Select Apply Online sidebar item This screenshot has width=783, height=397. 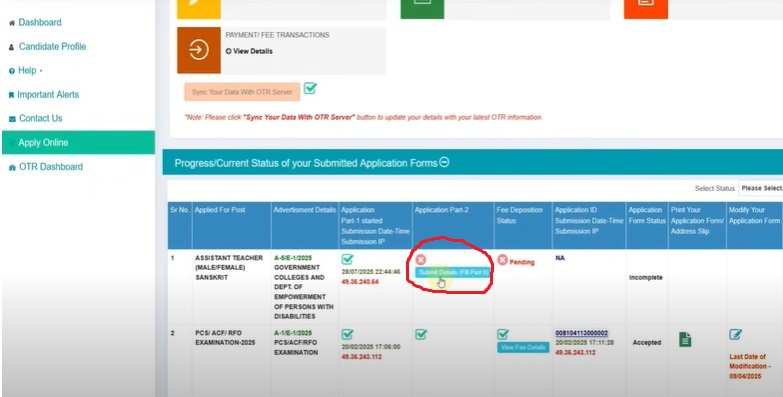coord(78,142)
